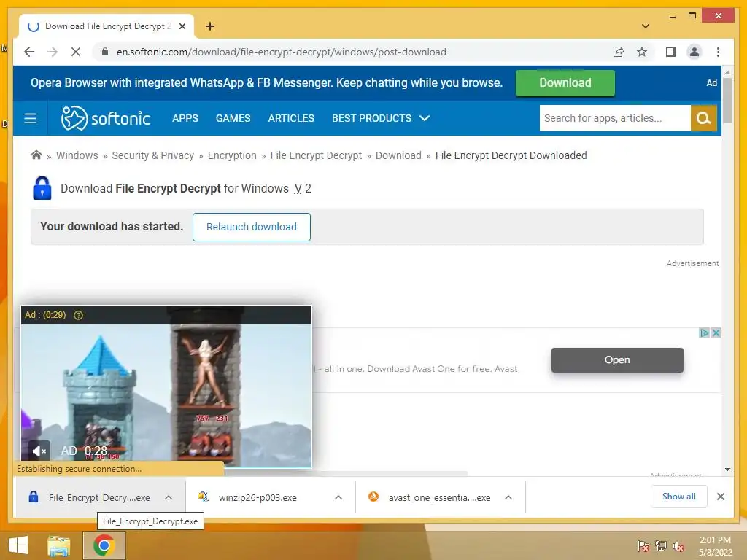Open the volume tray icon
Image resolution: width=747 pixels, height=560 pixels.
678,546
